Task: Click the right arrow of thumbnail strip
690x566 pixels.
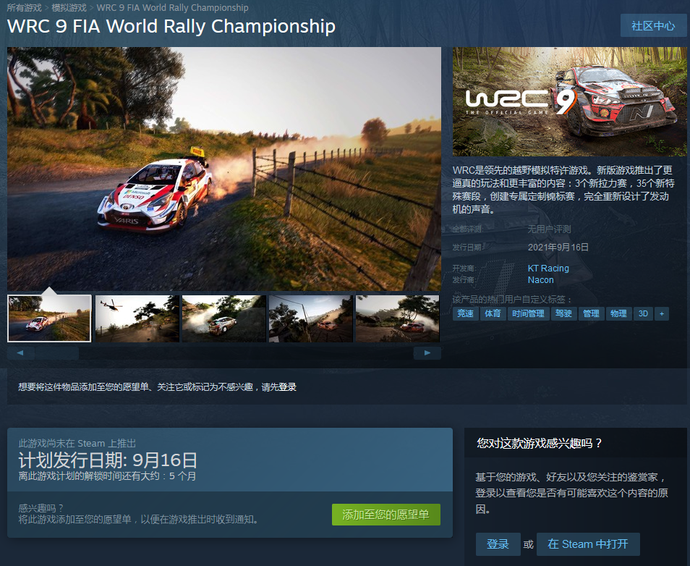Action: (x=427, y=353)
